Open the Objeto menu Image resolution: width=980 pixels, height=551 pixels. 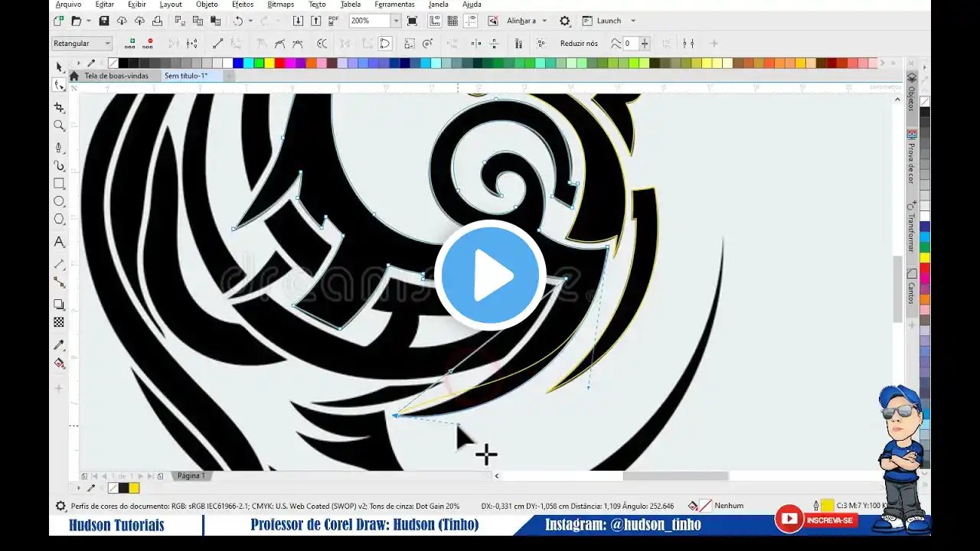click(x=207, y=5)
